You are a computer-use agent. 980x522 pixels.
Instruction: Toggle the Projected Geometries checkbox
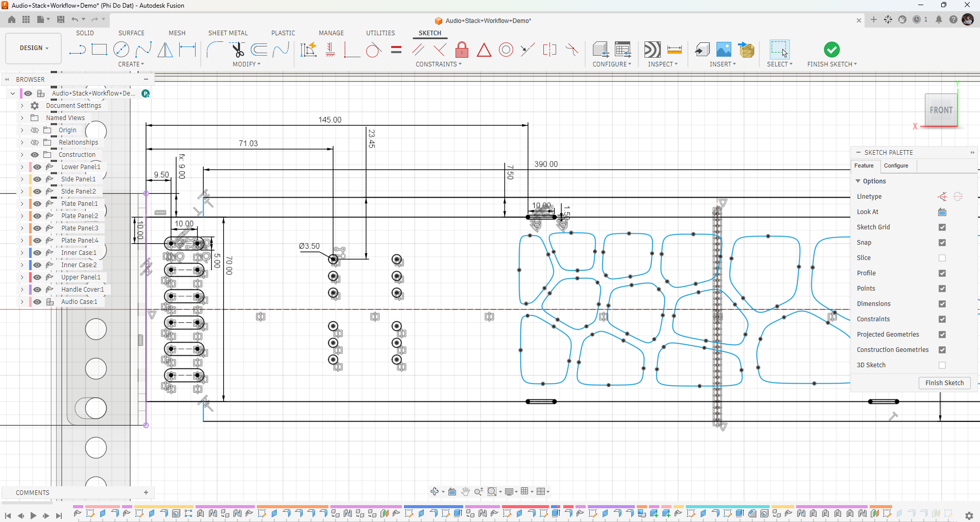point(942,335)
